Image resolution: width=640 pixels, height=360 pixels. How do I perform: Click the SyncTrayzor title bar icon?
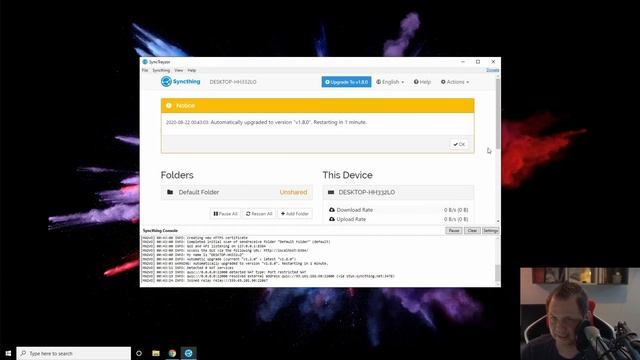(145, 62)
